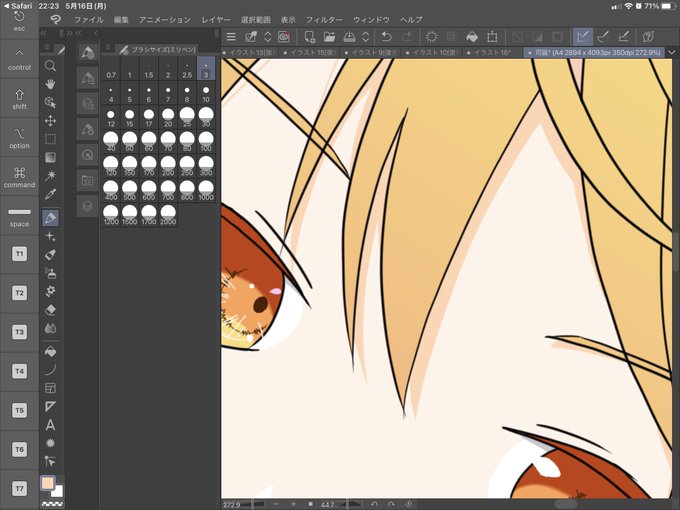Open a file with folder icon
This screenshot has height=510, width=680.
330,37
